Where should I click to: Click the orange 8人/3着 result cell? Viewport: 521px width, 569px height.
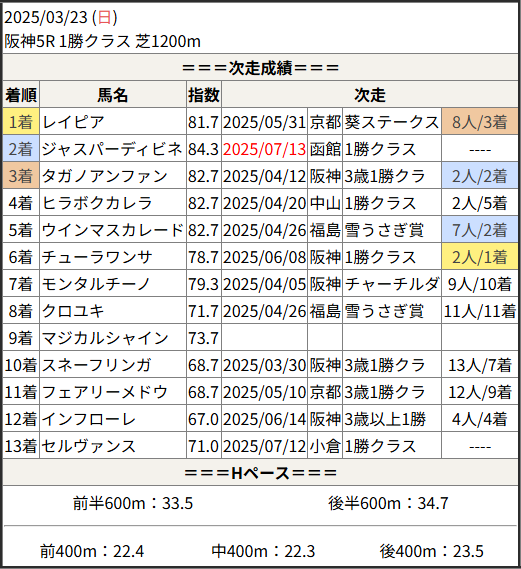tap(480, 122)
